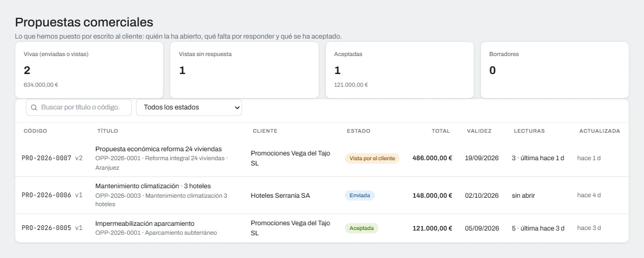Click validity date 02/10/2026
This screenshot has height=258, width=644.
[x=482, y=196]
